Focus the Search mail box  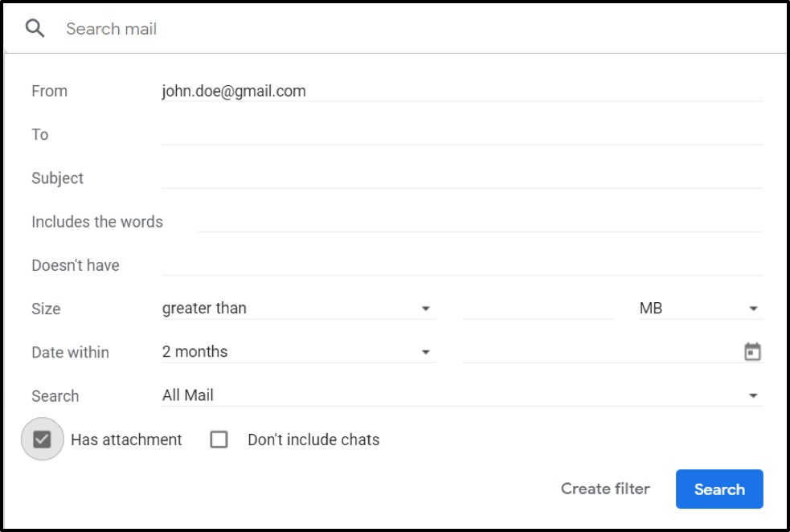click(402, 29)
